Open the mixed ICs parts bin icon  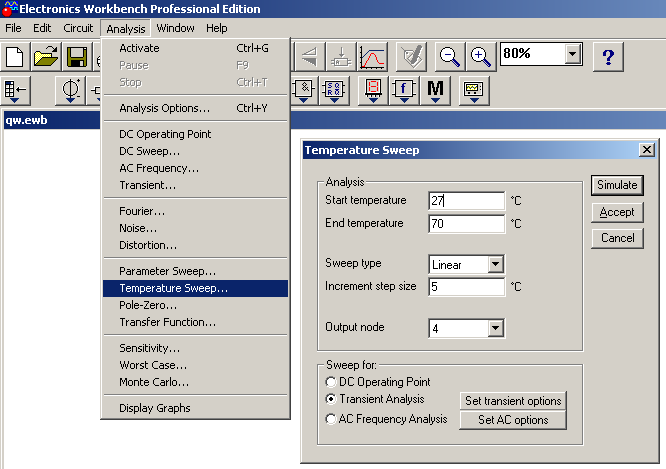304,90
